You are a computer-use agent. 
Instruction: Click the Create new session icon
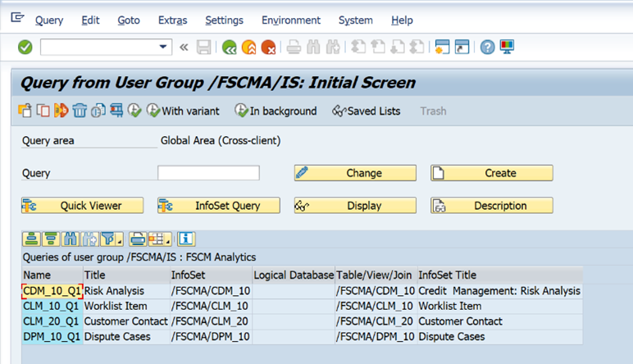coord(442,48)
